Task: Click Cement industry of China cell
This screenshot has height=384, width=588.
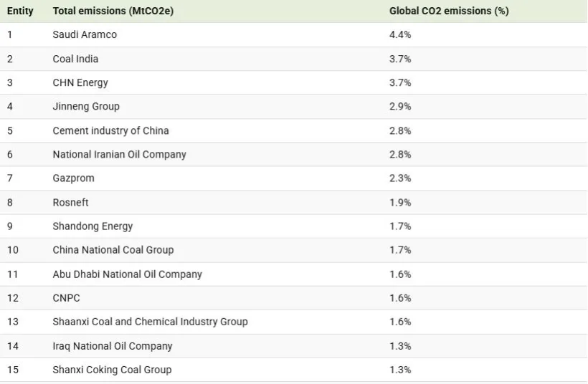Action: pos(110,130)
